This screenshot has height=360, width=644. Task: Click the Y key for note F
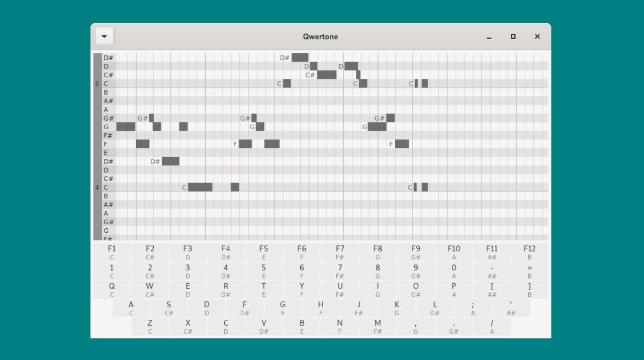point(302,290)
